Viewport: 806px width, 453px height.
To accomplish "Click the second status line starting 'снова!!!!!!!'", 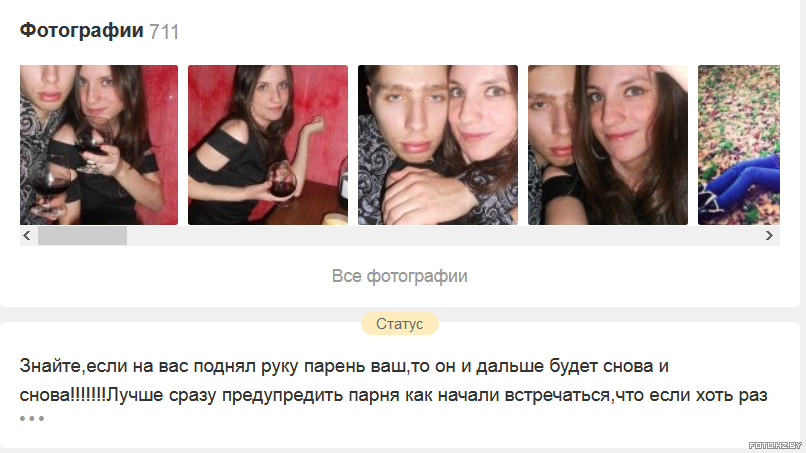I will pyautogui.click(x=393, y=395).
